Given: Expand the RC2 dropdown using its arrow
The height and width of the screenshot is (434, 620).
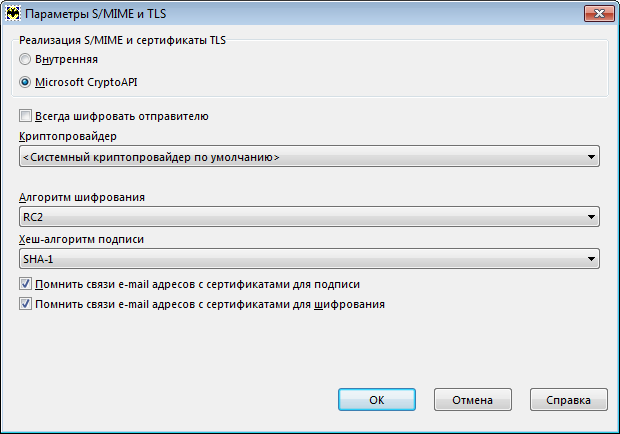Looking at the screenshot, I should tap(591, 217).
